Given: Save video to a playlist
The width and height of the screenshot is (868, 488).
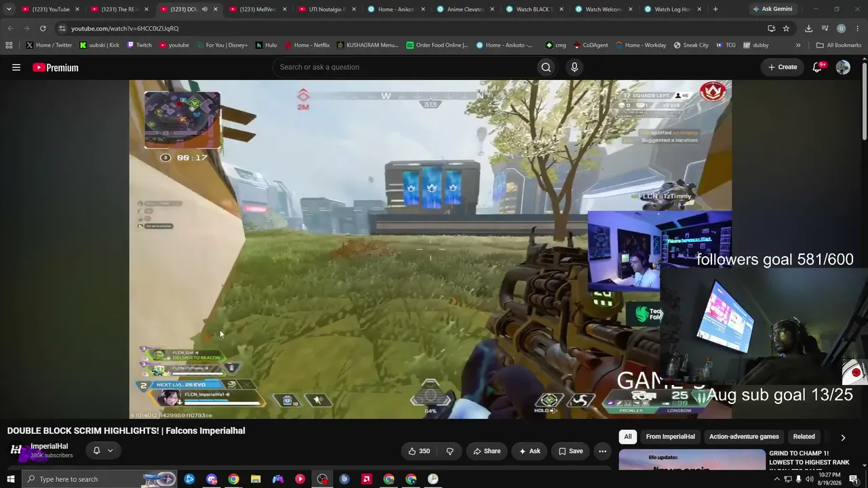Looking at the screenshot, I should (x=570, y=451).
